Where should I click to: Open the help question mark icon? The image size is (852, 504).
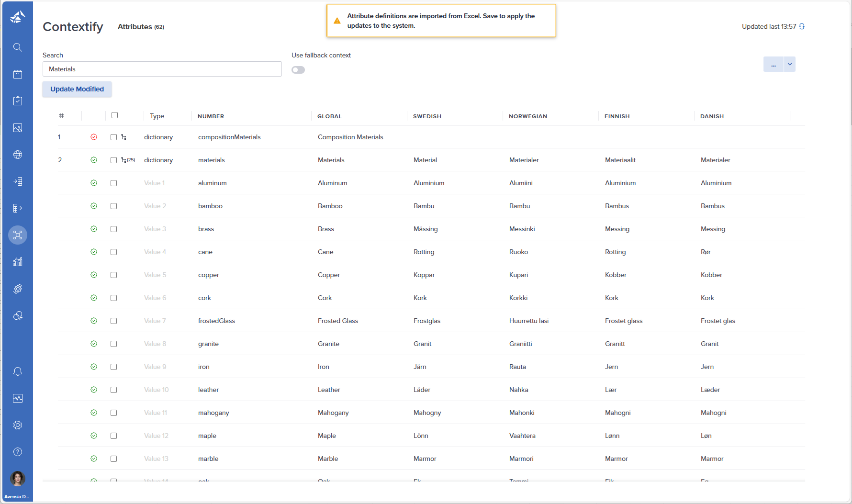tap(18, 452)
